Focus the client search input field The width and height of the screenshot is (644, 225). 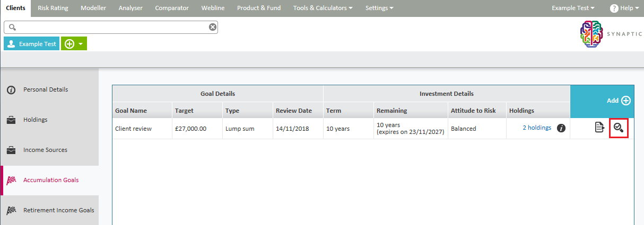pyautogui.click(x=111, y=27)
